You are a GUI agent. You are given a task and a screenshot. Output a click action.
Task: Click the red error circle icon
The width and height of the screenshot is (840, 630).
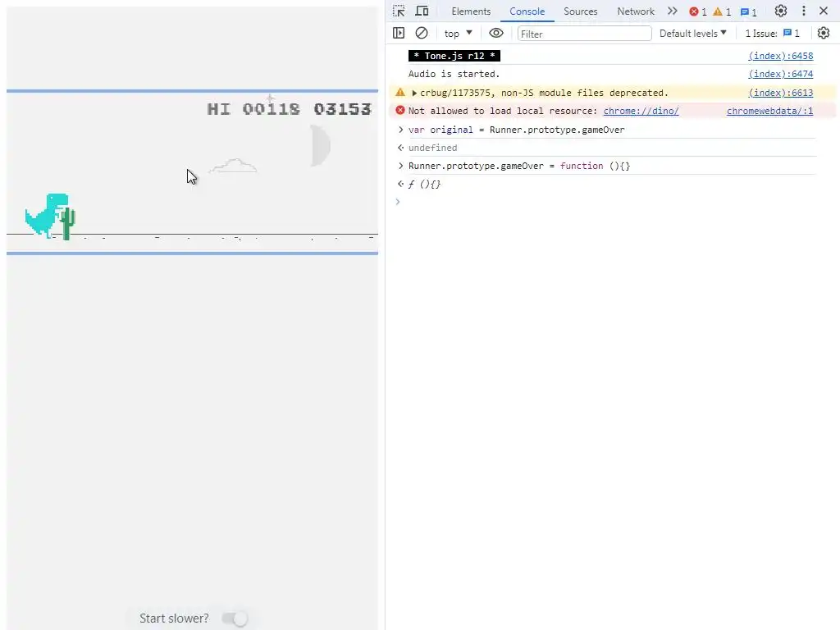[400, 111]
